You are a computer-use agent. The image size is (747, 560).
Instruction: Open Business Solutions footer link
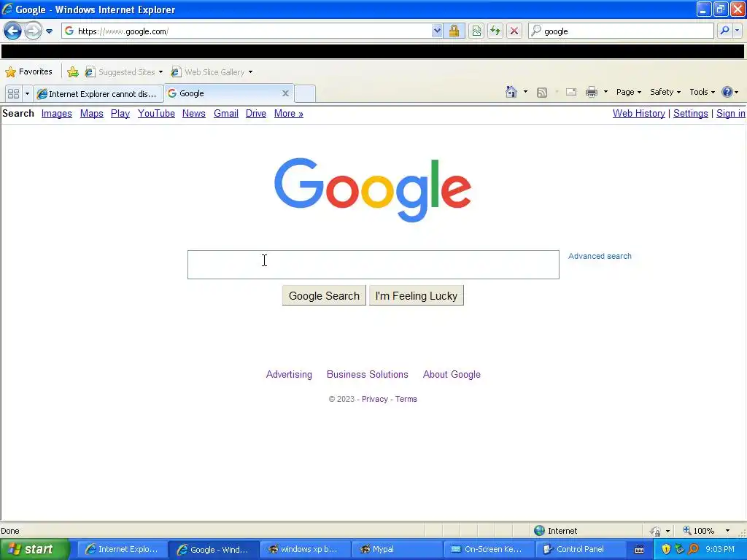point(368,374)
